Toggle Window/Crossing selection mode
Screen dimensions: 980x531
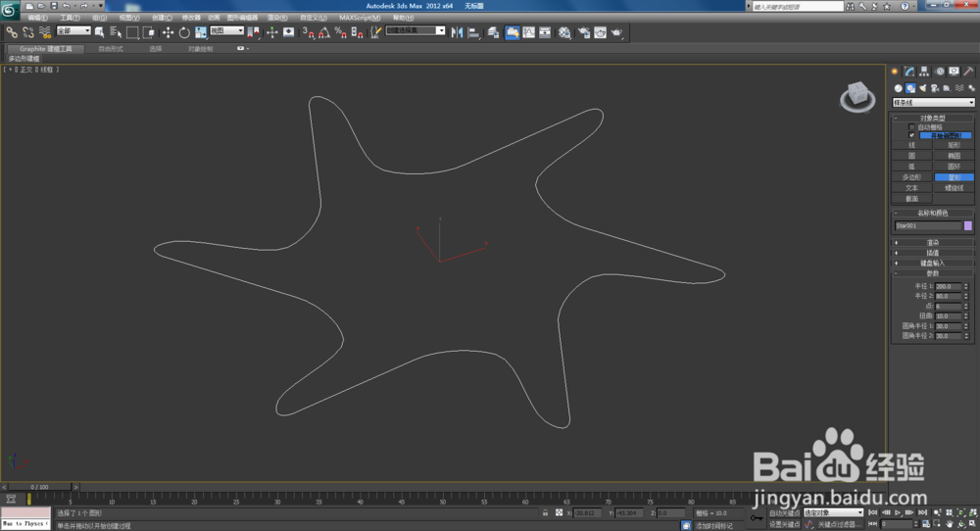coord(149,32)
